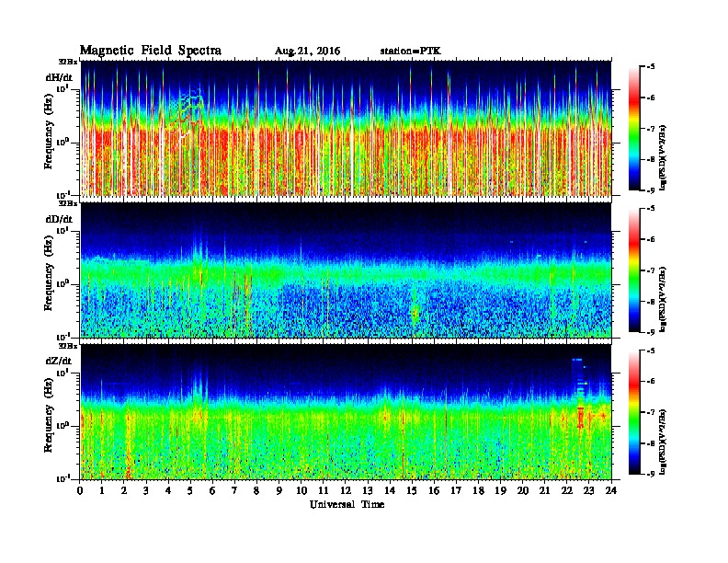The width and height of the screenshot is (728, 563).
Task: Select the "dD/dt" panel label
Action: [59, 219]
